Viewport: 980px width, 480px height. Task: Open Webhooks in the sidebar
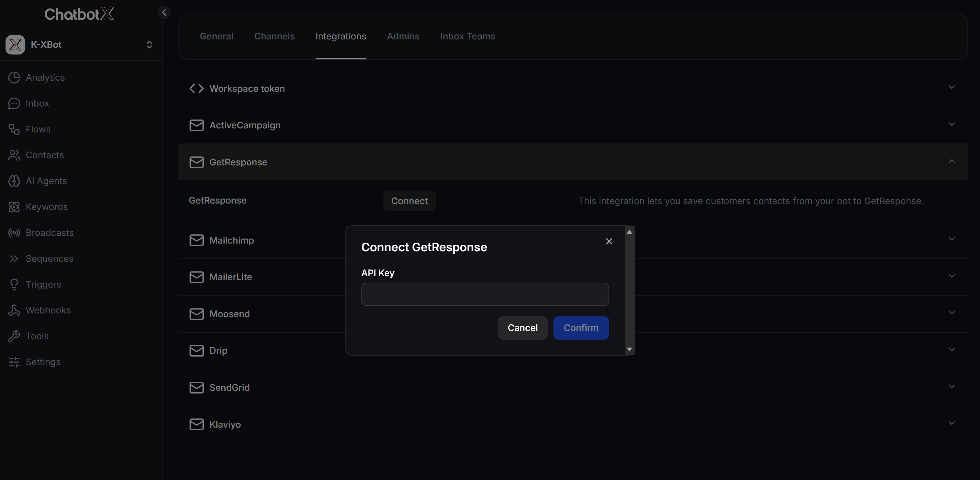click(48, 310)
